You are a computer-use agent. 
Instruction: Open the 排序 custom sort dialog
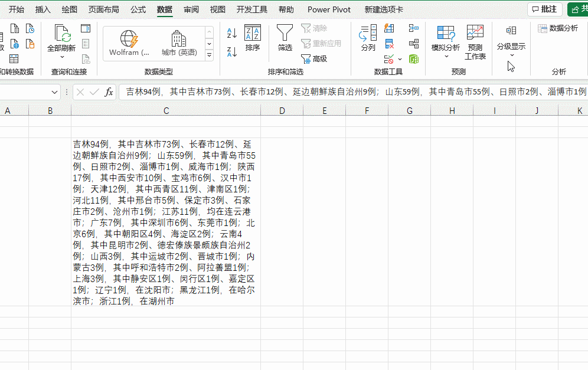click(x=253, y=38)
